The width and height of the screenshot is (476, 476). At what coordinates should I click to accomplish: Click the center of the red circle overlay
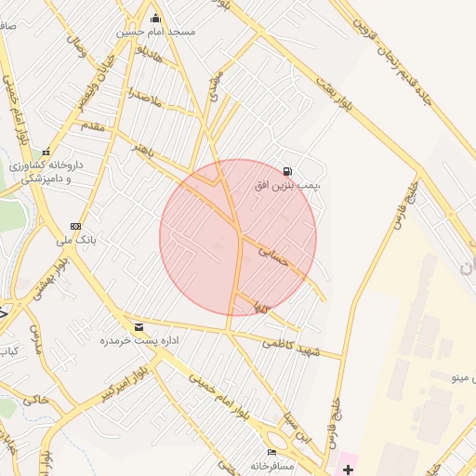pyautogui.click(x=238, y=238)
